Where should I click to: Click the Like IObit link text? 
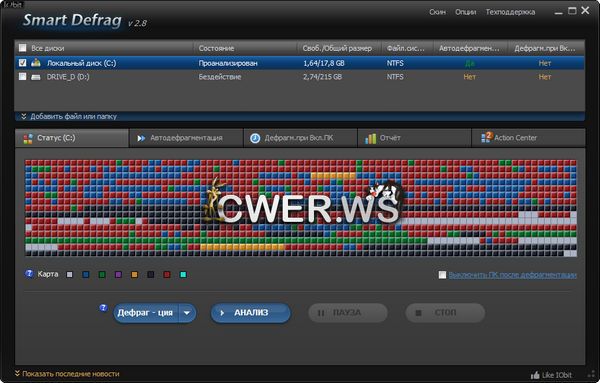click(x=557, y=375)
